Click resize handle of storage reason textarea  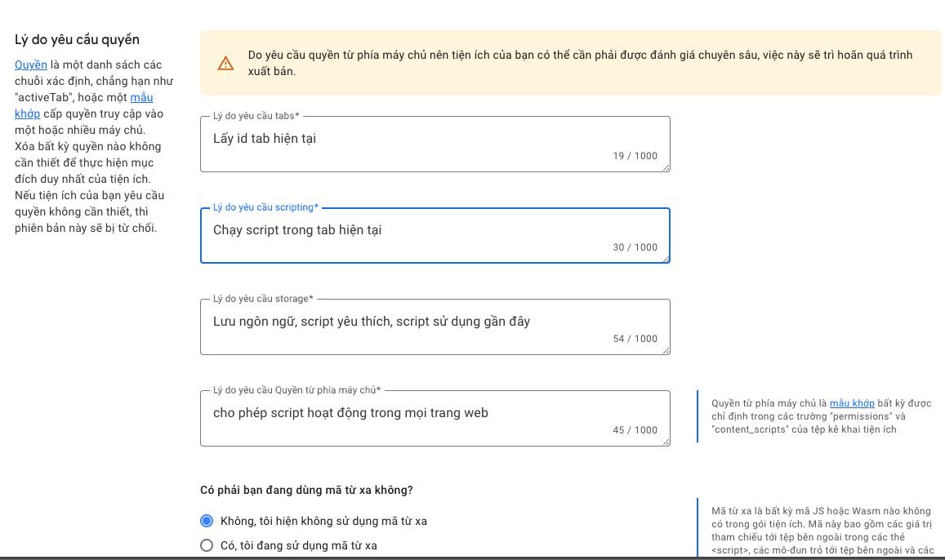666,351
